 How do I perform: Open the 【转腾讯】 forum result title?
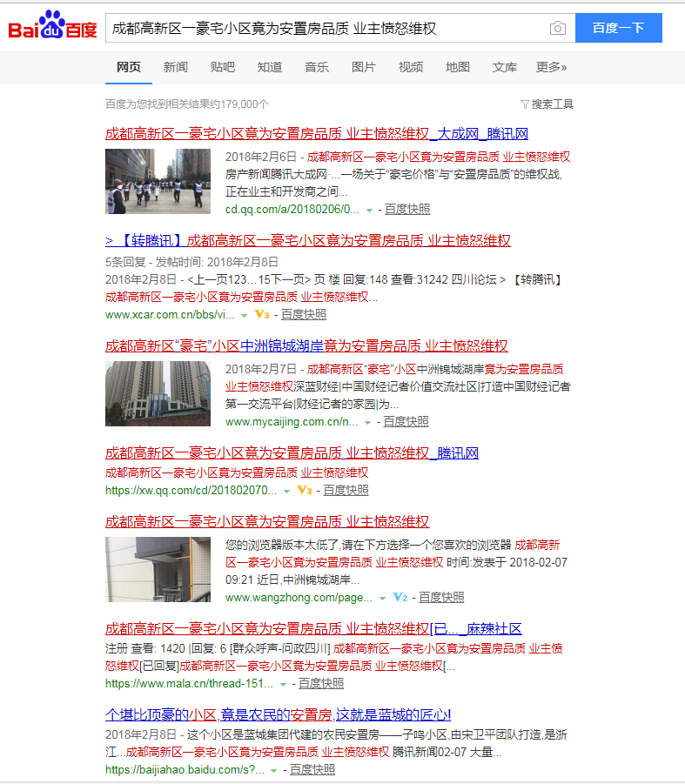click(x=308, y=240)
